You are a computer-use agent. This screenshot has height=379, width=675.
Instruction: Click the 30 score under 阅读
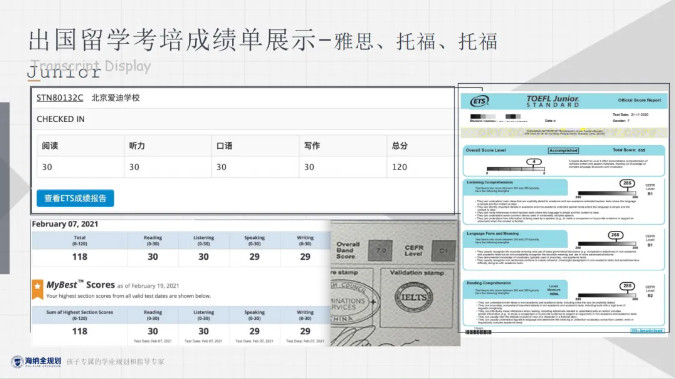coord(47,167)
